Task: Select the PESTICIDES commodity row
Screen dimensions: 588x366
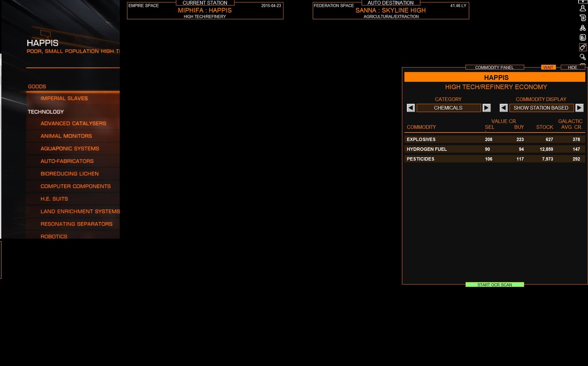Action: [494, 159]
